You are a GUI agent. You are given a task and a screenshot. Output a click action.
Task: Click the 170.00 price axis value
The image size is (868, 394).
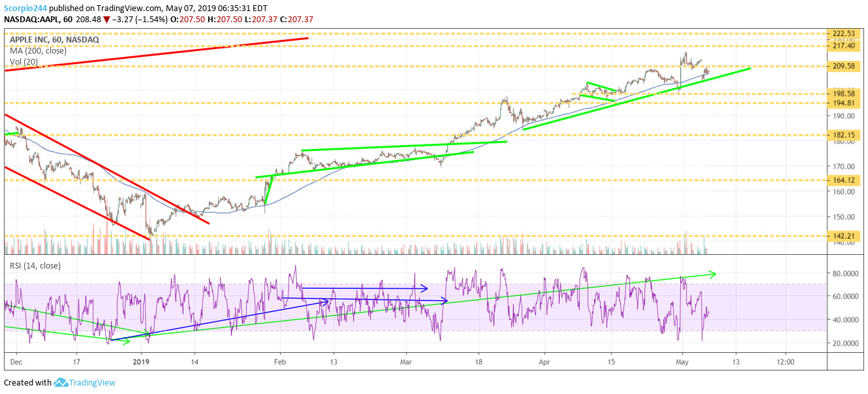pyautogui.click(x=843, y=166)
